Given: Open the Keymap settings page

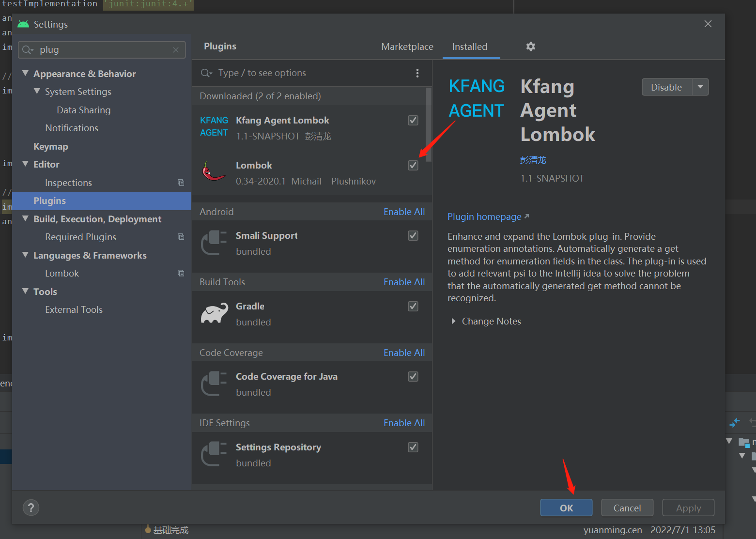Looking at the screenshot, I should [51, 146].
